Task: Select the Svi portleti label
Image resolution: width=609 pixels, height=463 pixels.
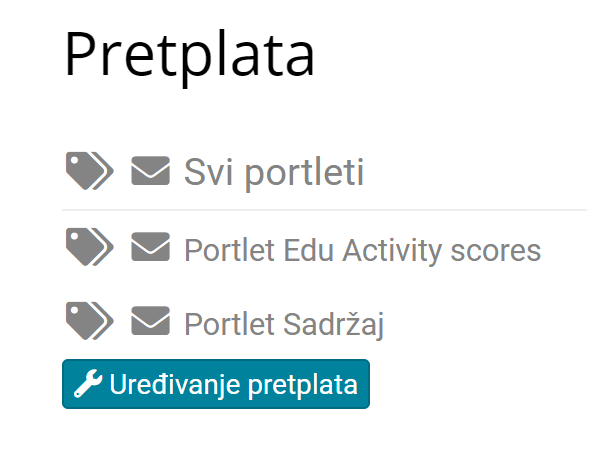Action: point(274,172)
